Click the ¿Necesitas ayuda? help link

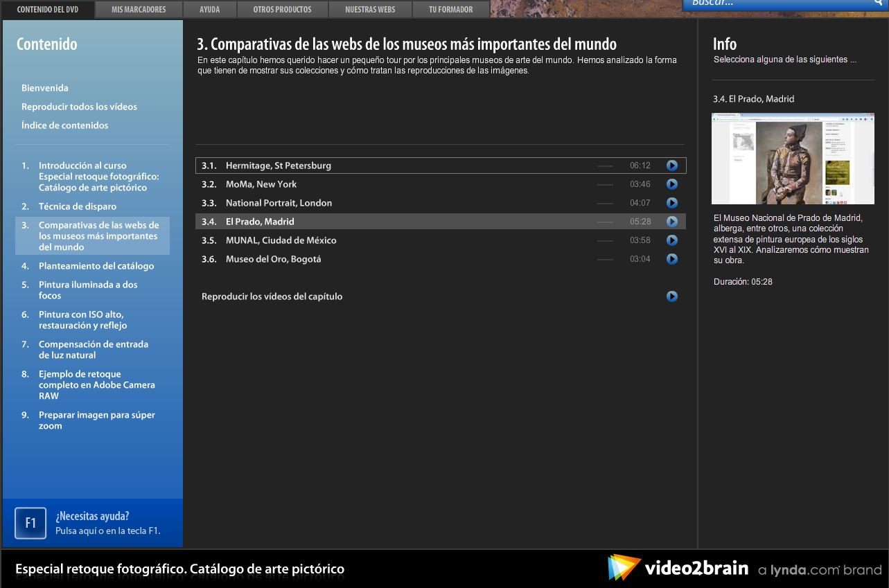click(92, 516)
